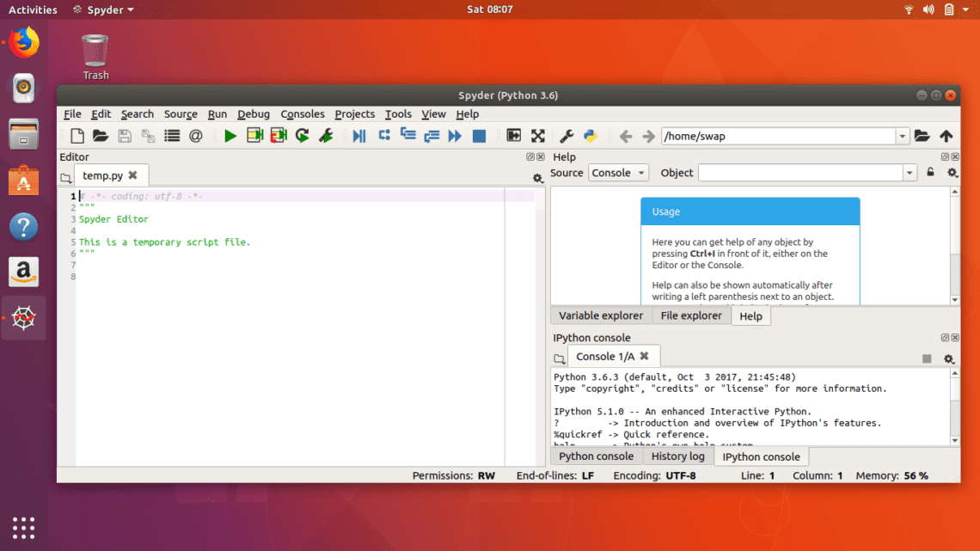Open the Source console dropdown in Help
This screenshot has height=551, width=980.
coord(618,172)
